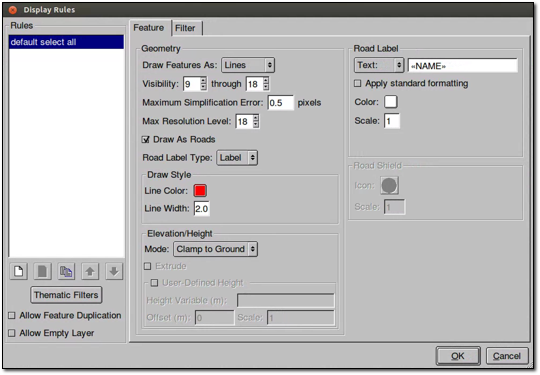
Task: Move rule down with arrow icon
Action: click(x=114, y=271)
